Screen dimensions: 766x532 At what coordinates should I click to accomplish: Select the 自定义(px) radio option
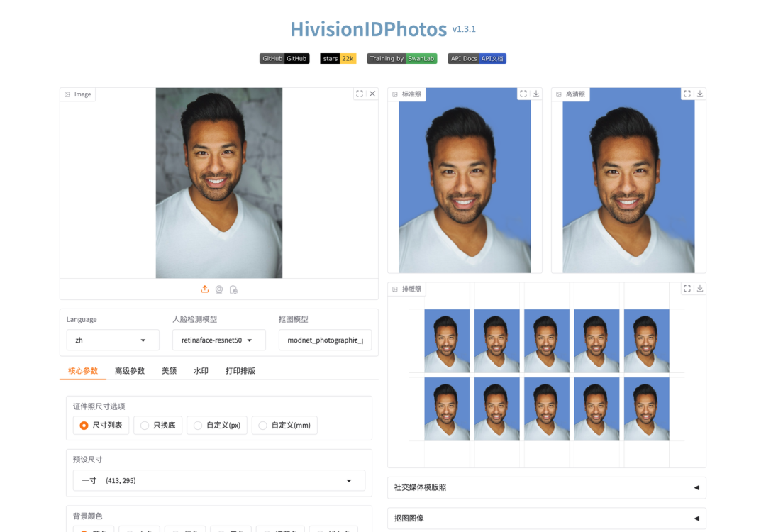pyautogui.click(x=217, y=425)
